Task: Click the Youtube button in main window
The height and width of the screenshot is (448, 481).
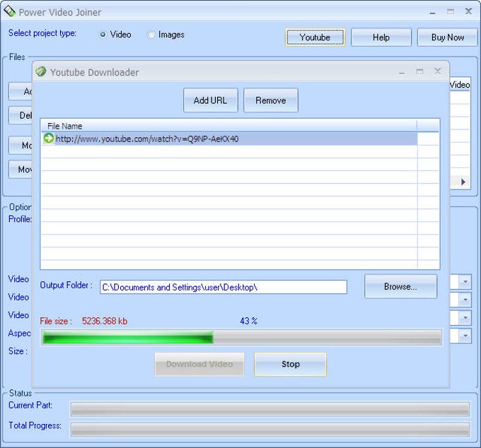Action: [315, 37]
